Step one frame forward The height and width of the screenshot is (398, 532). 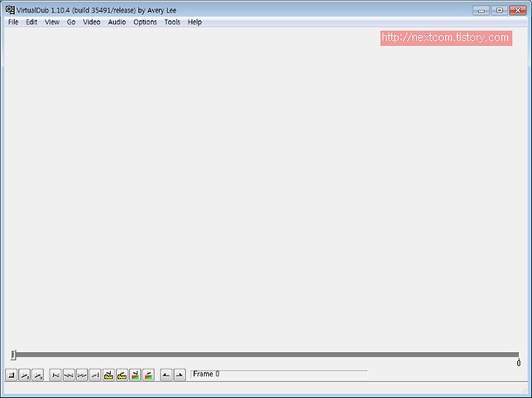coord(82,375)
